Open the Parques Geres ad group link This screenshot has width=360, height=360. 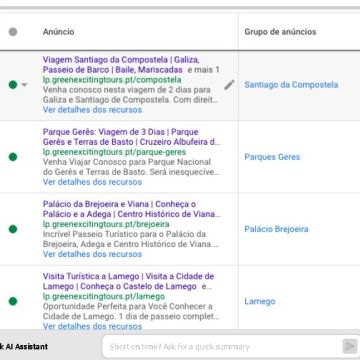[x=272, y=157]
